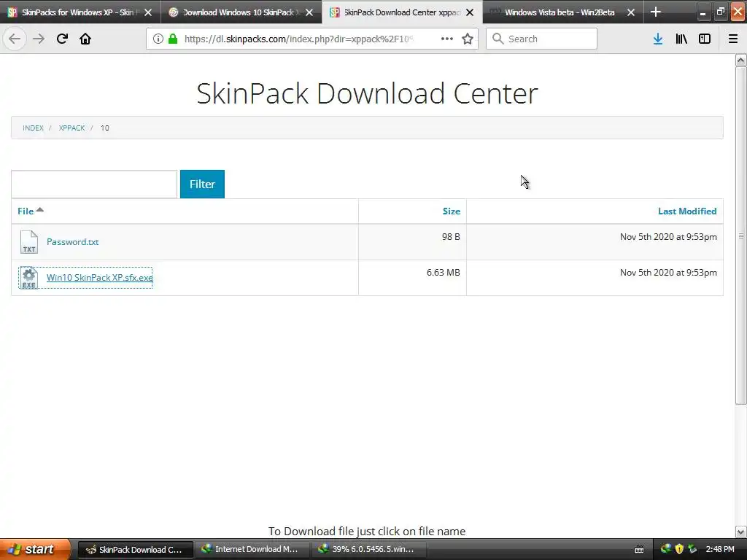Screen dimensions: 747x560
Task: Click the Filter button
Action: pos(202,184)
